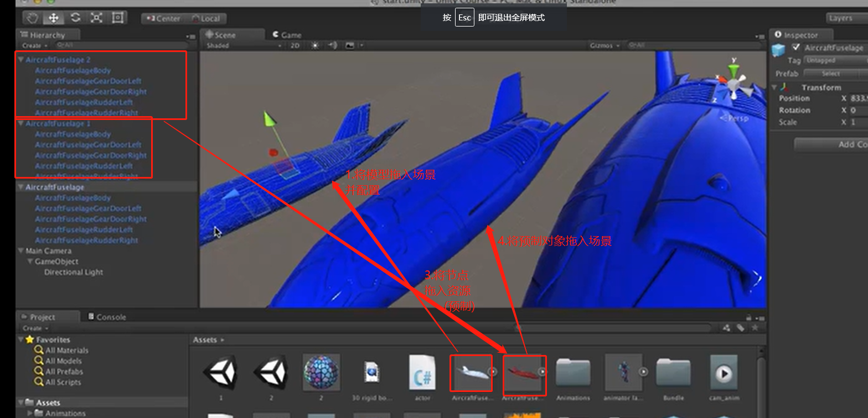Collapse the AircraftFuselage 2 node
Screen dimensions: 868x418
(x=21, y=60)
